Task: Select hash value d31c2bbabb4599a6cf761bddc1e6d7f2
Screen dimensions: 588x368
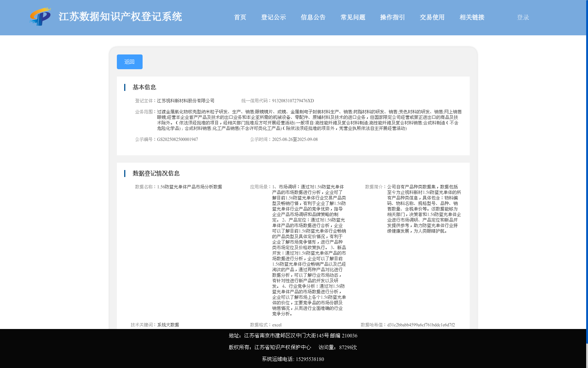Action: click(421, 325)
